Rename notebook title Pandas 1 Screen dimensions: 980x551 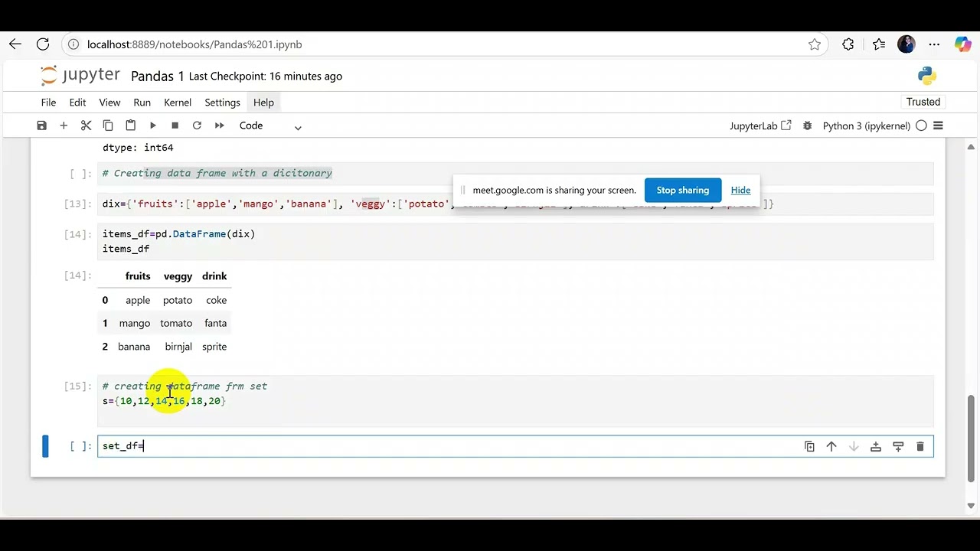pos(157,76)
